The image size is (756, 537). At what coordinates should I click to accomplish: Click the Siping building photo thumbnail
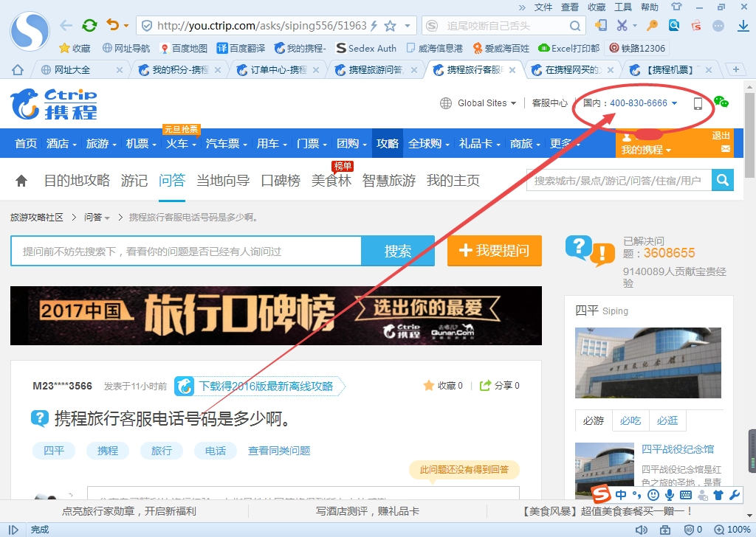pos(647,363)
